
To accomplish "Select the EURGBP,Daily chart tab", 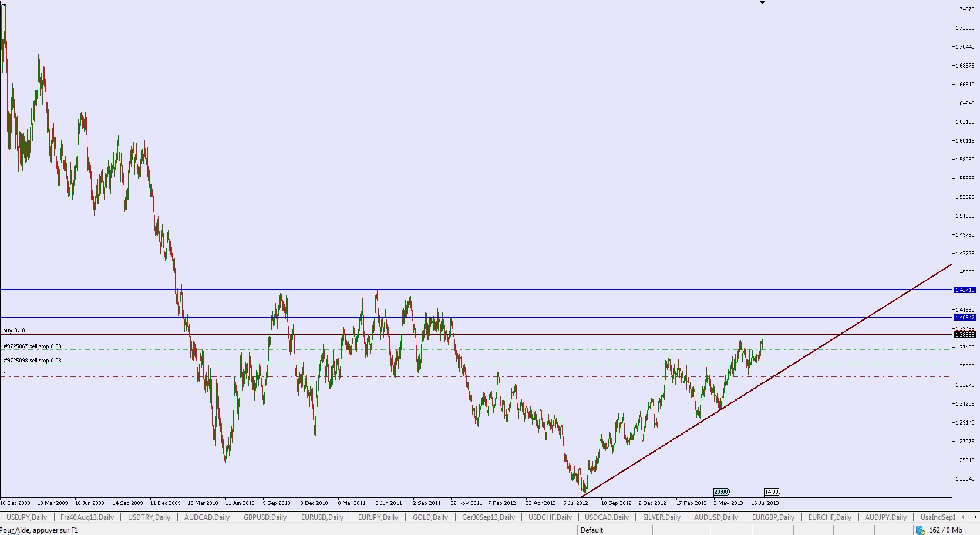I will (x=773, y=517).
